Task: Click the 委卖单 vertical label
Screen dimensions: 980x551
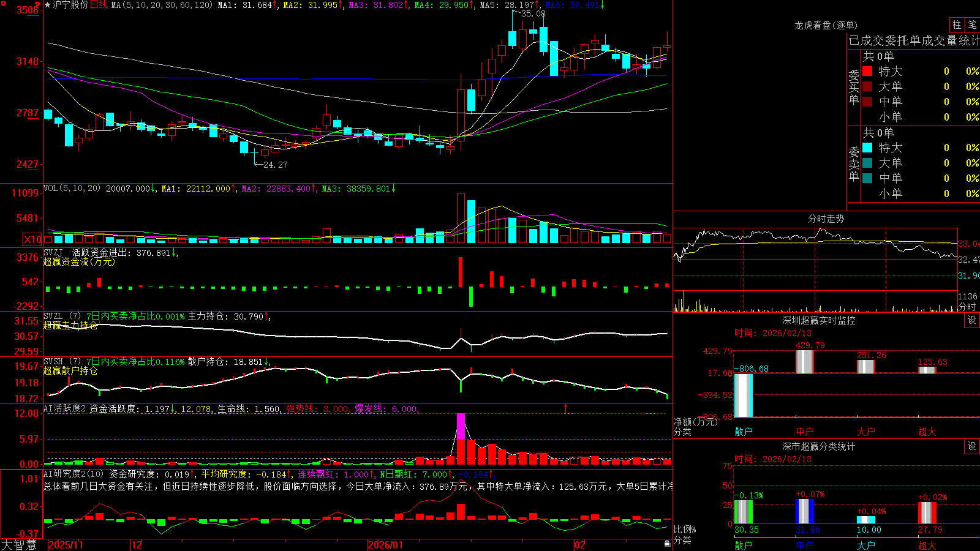Action: click(x=854, y=163)
